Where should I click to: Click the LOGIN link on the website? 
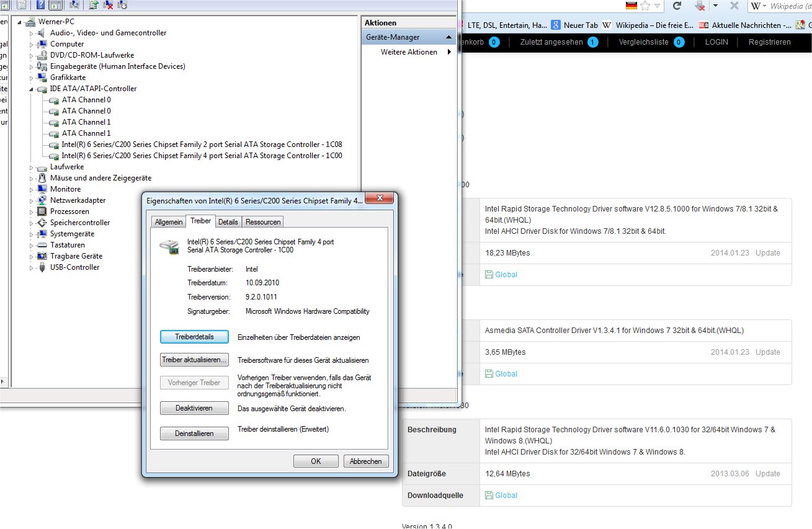[x=716, y=42]
